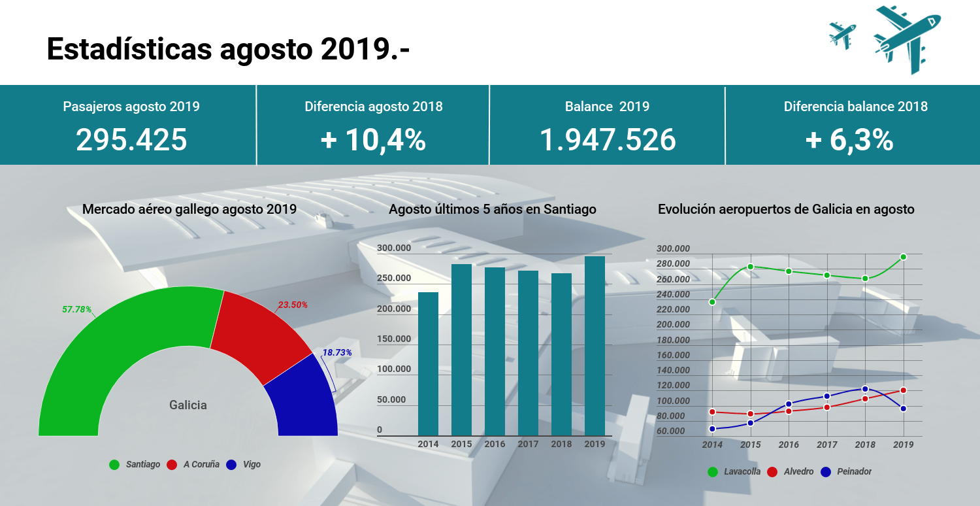This screenshot has height=506, width=980.
Task: Click the 2018 label under the line chart
Action: pos(865,445)
